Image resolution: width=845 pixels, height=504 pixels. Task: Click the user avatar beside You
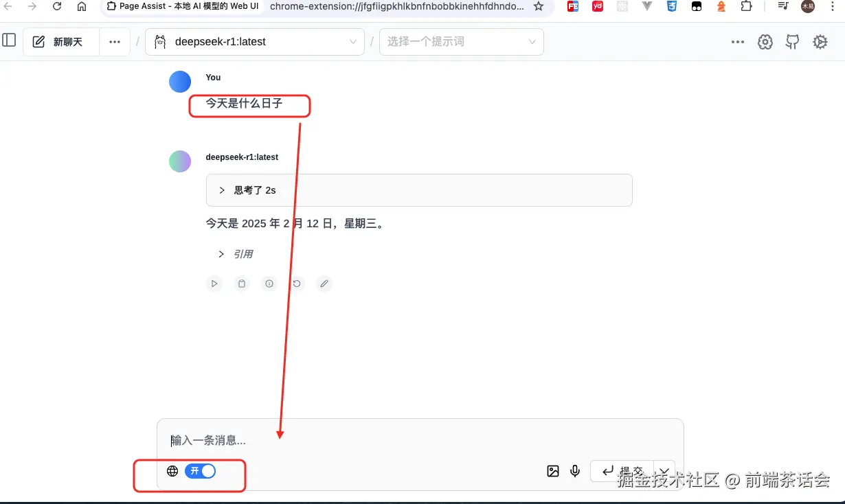point(180,82)
